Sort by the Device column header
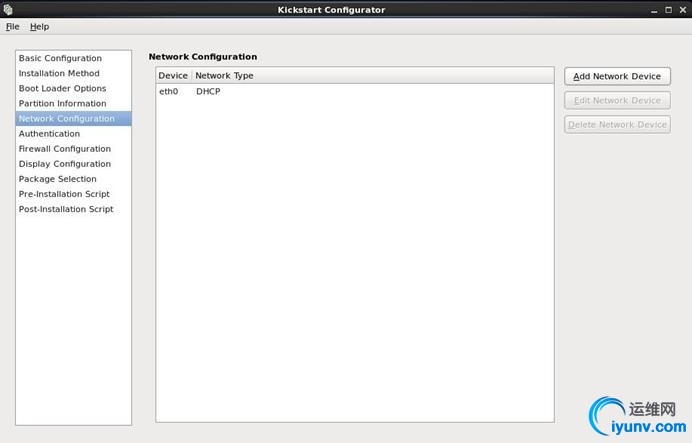Image resolution: width=692 pixels, height=443 pixels. [173, 75]
